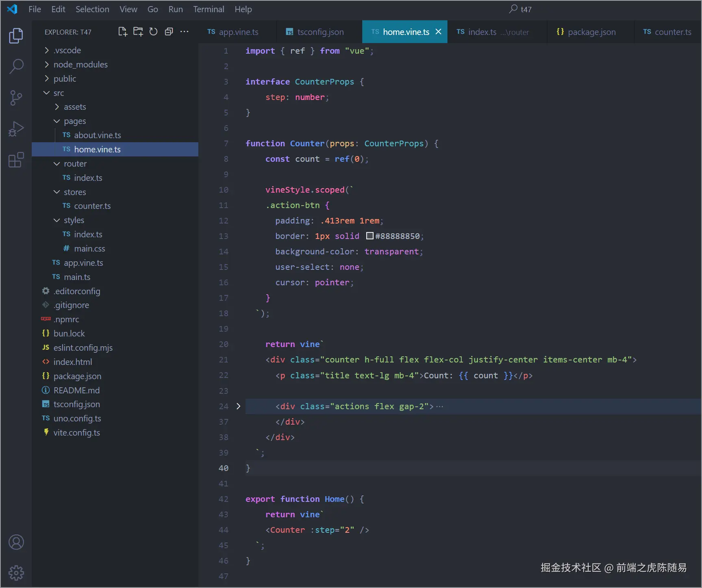The width and height of the screenshot is (702, 588).
Task: Expand the folded code on line 24
Action: [x=239, y=406]
